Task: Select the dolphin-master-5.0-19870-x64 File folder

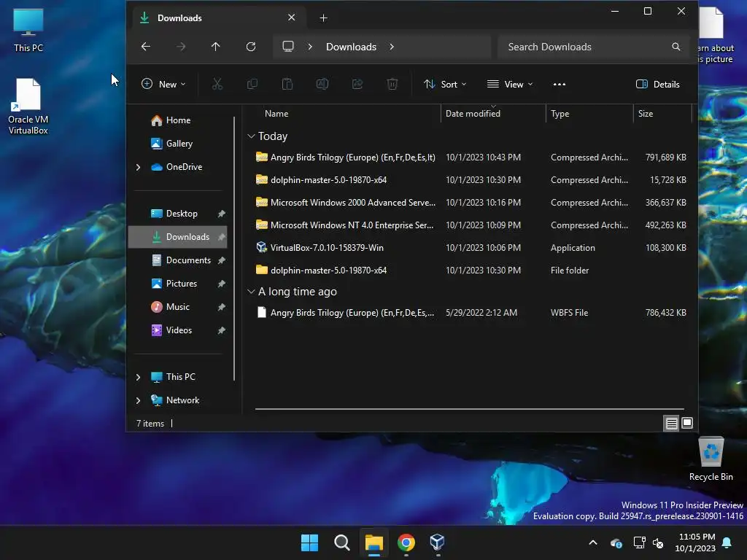Action: click(x=472, y=271)
